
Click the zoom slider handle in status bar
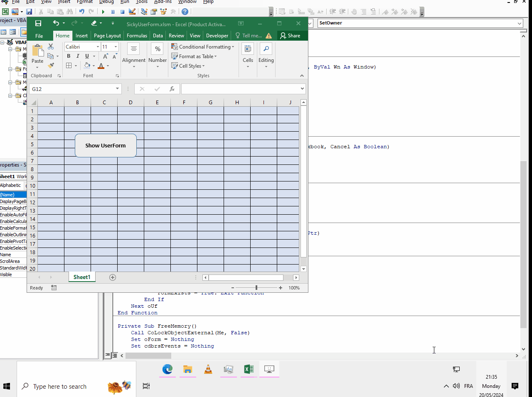pyautogui.click(x=256, y=288)
